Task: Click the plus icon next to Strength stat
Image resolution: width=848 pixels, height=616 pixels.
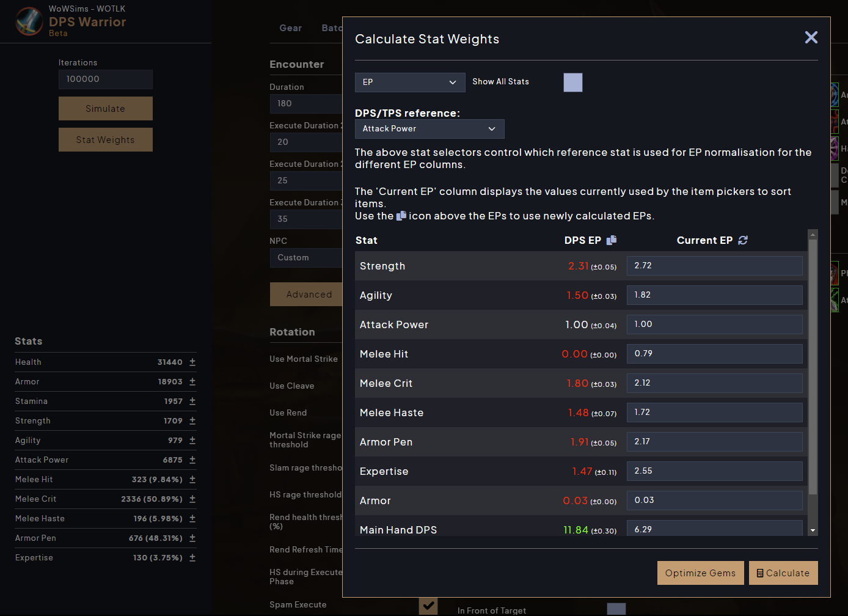Action: click(192, 420)
